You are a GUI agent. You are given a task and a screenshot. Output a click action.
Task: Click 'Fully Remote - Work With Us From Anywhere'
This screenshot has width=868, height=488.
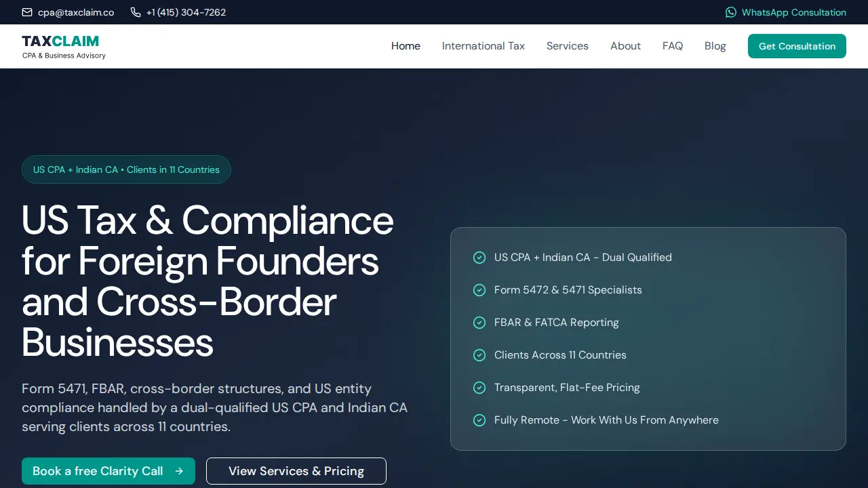click(x=606, y=420)
